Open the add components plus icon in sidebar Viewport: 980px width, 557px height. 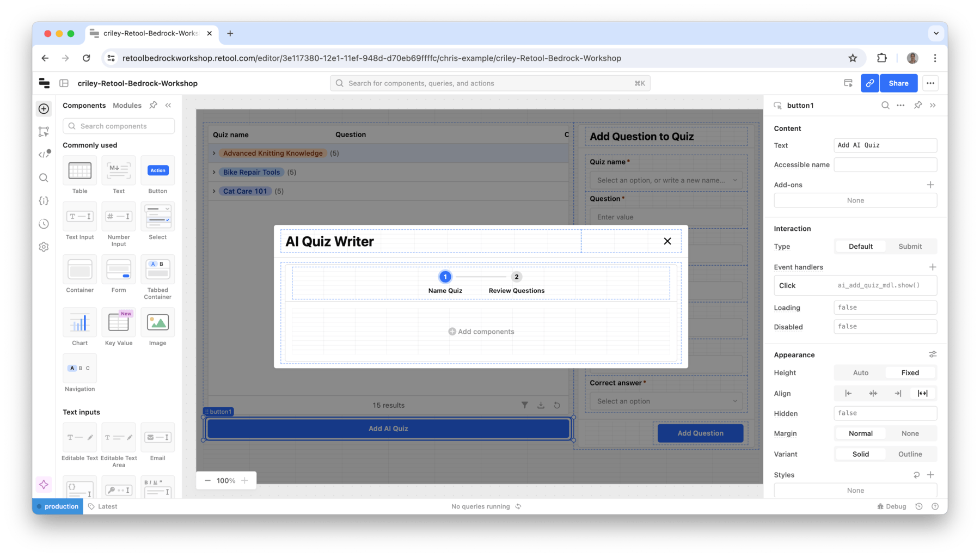(x=44, y=108)
